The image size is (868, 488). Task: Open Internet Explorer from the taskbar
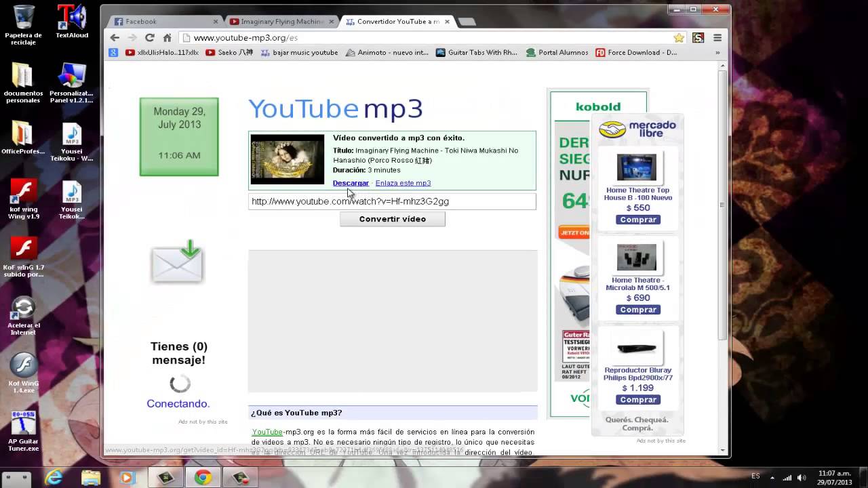(54, 478)
